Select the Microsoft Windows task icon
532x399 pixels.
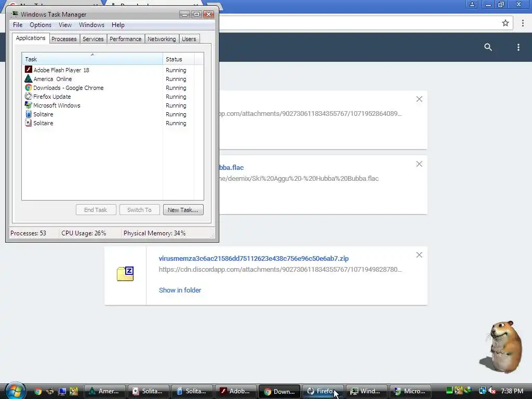click(x=29, y=105)
